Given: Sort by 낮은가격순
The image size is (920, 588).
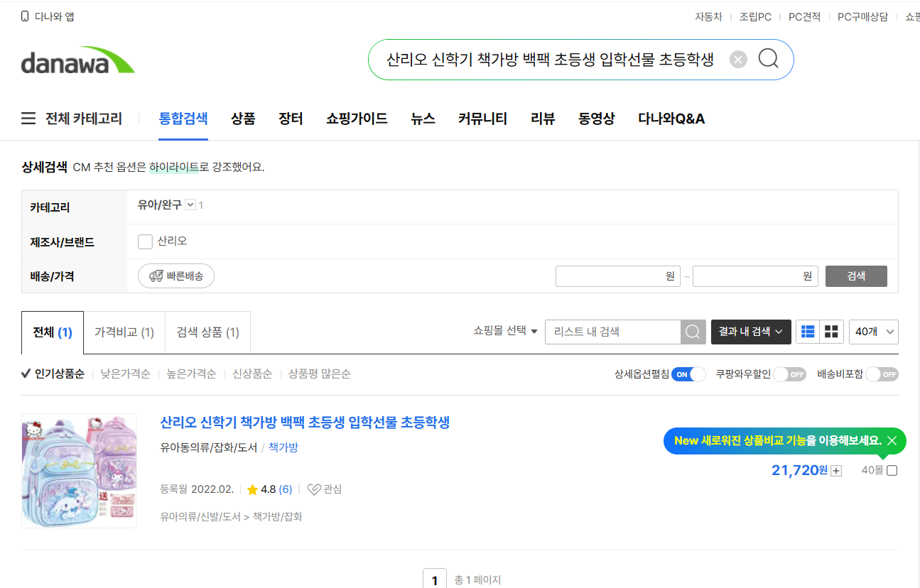Looking at the screenshot, I should point(125,374).
